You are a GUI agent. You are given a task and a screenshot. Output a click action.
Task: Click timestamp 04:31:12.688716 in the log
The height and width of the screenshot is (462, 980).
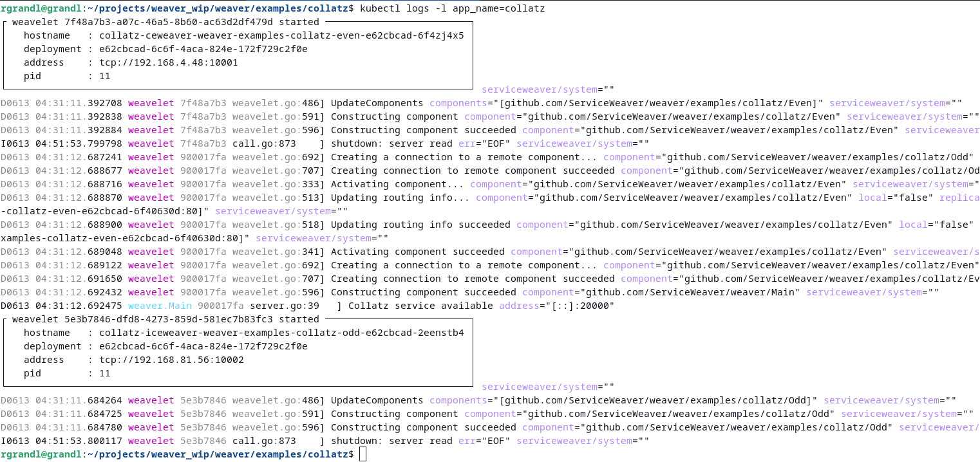[79, 184]
